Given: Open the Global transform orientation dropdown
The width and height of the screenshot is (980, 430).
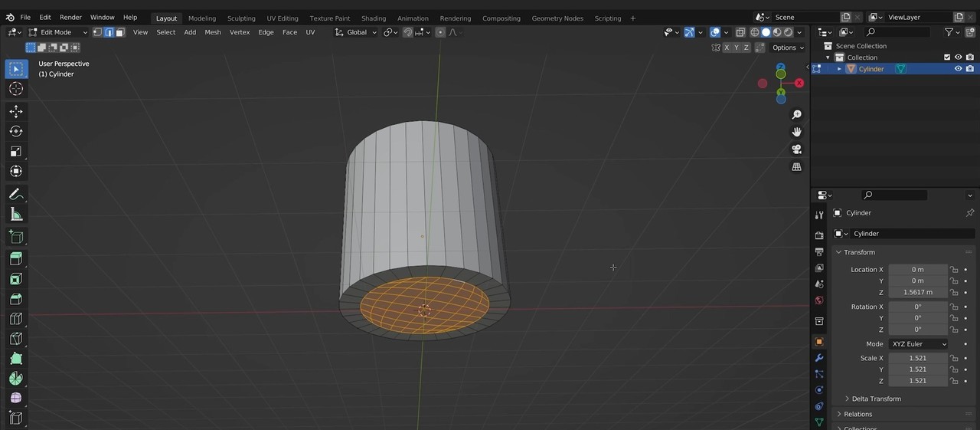Looking at the screenshot, I should pyautogui.click(x=356, y=32).
